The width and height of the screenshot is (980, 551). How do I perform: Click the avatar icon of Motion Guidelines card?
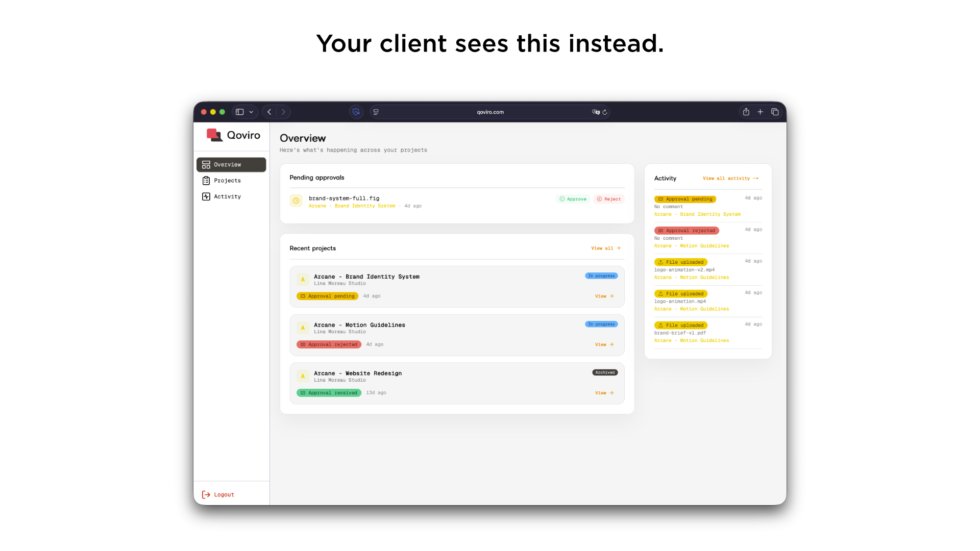pos(303,328)
